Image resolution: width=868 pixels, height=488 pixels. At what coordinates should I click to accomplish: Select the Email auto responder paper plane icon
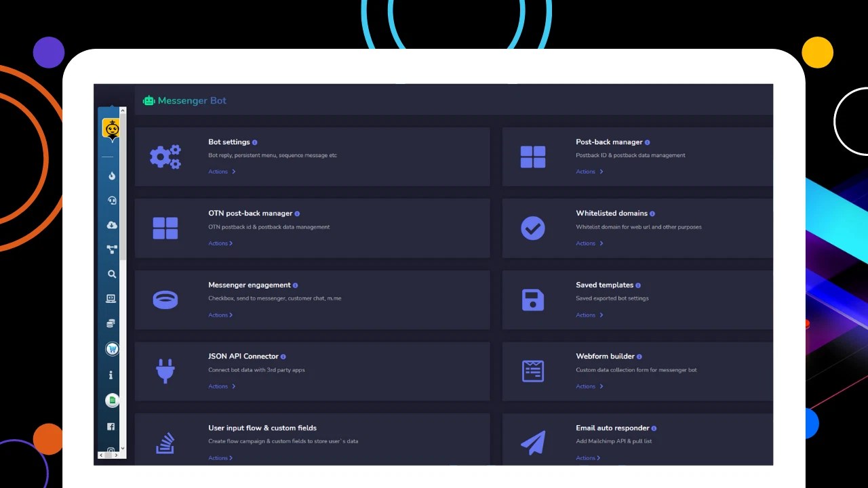click(x=532, y=442)
